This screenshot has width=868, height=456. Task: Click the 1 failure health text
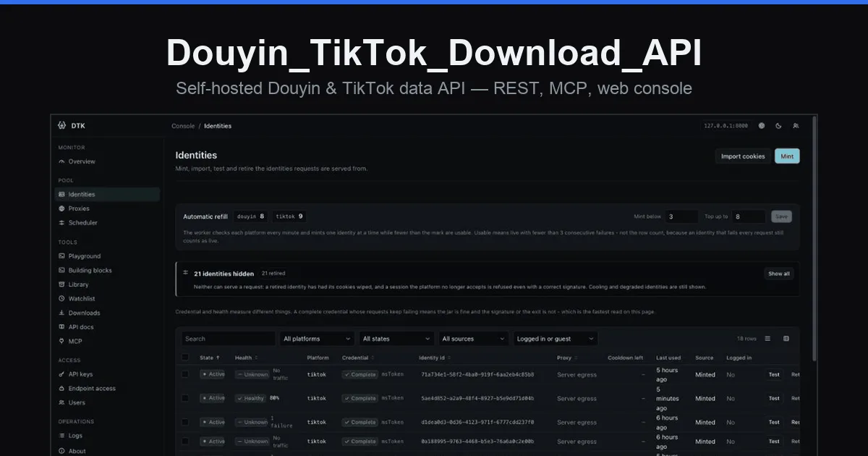[281, 422]
